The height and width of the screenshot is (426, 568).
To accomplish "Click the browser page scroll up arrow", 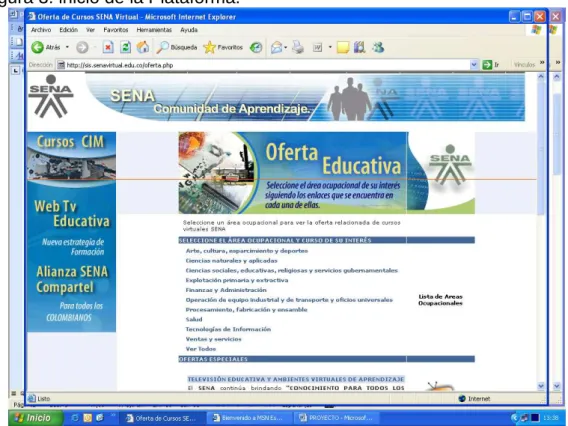I will coord(541,76).
